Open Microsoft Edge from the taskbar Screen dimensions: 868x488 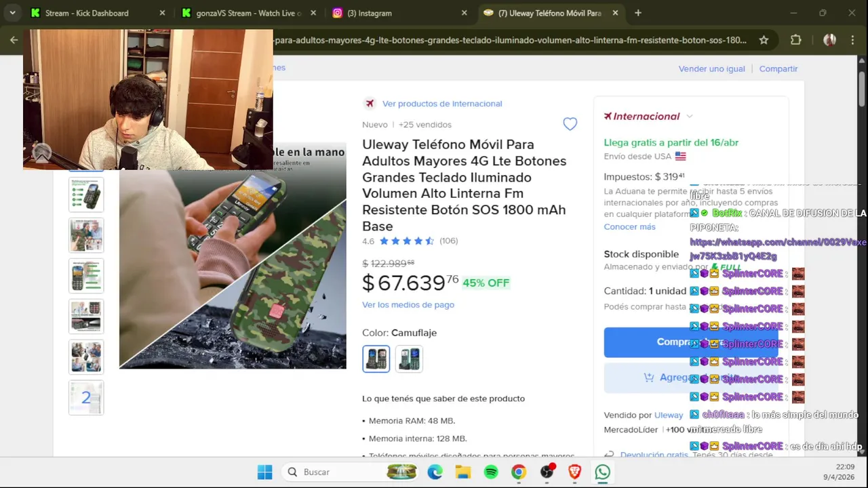[435, 472]
